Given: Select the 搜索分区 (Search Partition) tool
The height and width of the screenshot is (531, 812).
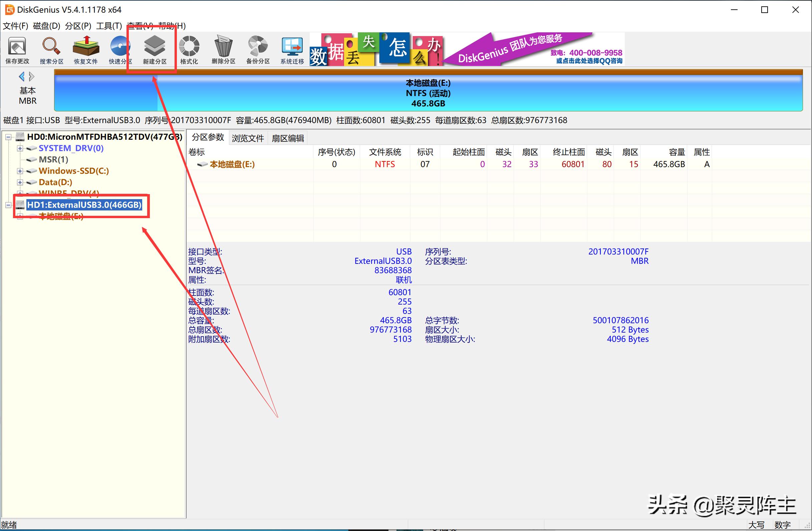Looking at the screenshot, I should 50,50.
